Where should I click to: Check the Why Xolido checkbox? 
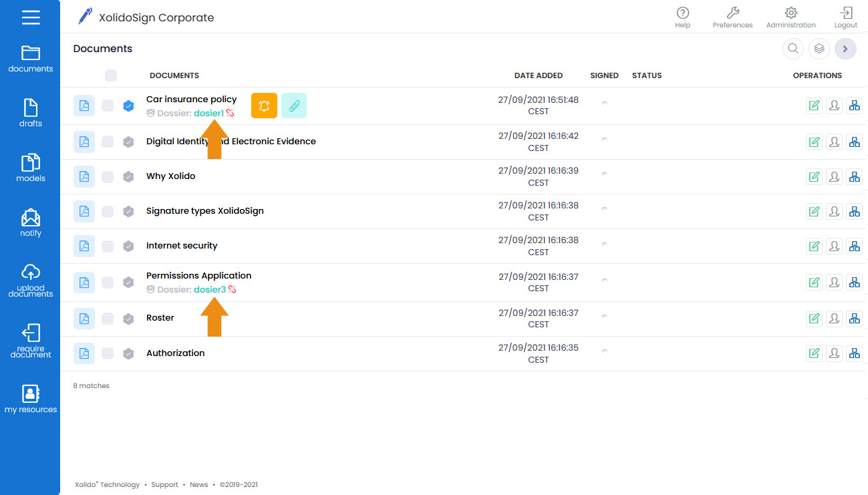point(108,176)
